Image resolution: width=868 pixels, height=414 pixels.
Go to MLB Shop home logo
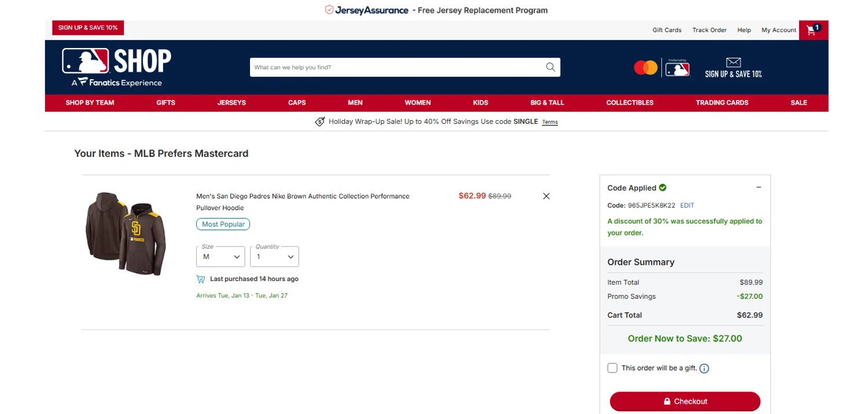[x=117, y=68]
